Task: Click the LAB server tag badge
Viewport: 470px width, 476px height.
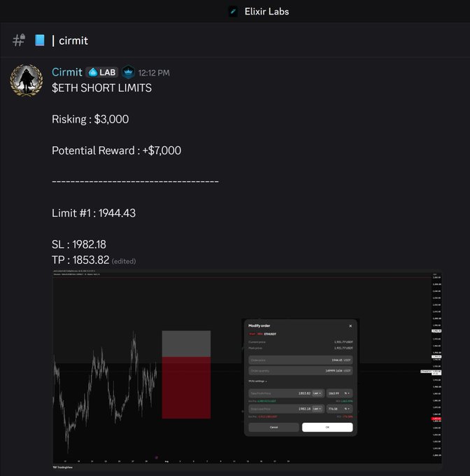Action: 102,73
